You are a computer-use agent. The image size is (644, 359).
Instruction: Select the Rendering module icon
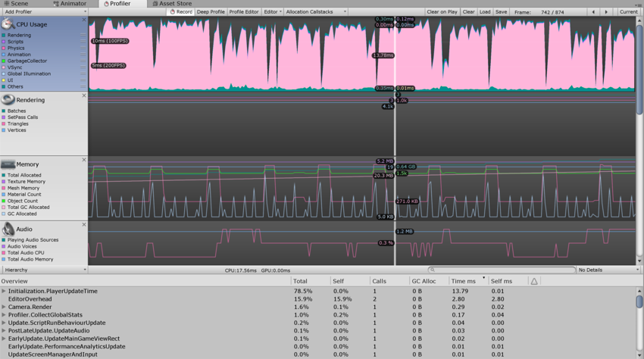[8, 99]
